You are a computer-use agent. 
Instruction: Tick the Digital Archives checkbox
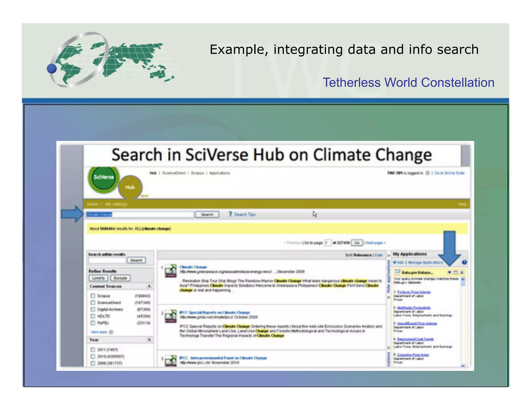93,309
